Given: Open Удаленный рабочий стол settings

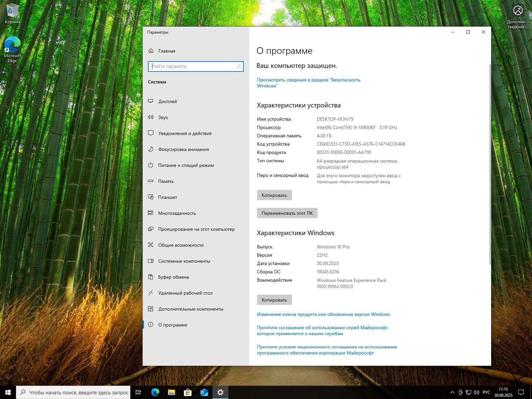Looking at the screenshot, I should (196, 293).
